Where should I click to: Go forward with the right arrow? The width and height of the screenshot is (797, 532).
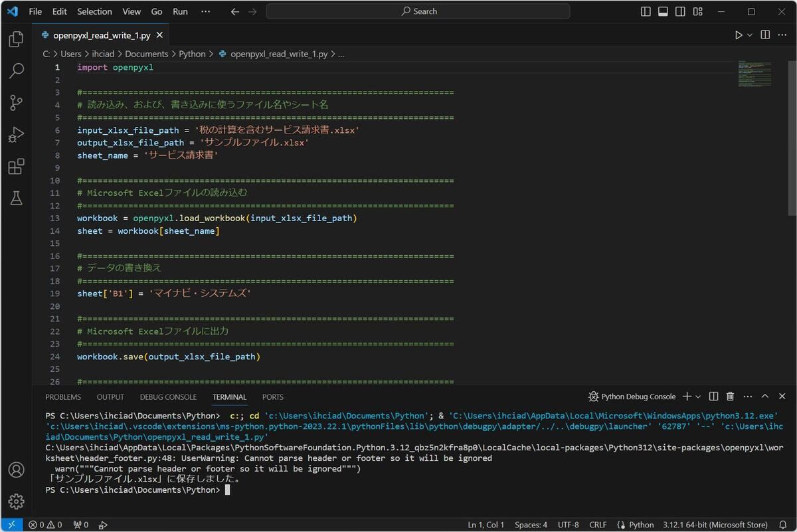[x=252, y=11]
